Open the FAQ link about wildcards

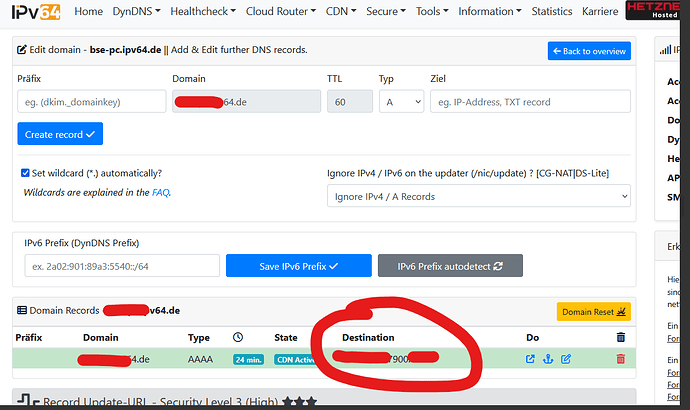point(160,192)
